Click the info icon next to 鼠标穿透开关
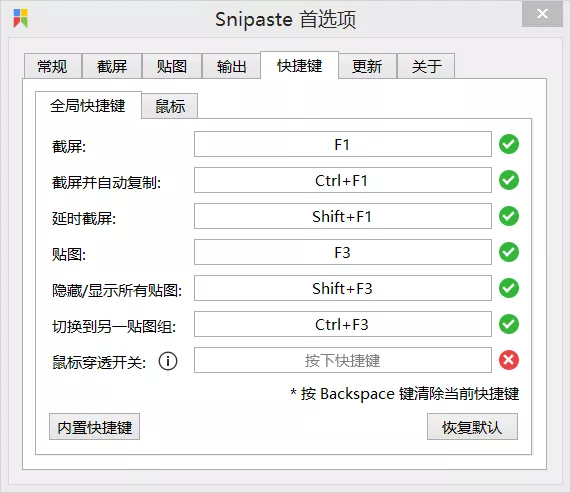 pyautogui.click(x=168, y=361)
